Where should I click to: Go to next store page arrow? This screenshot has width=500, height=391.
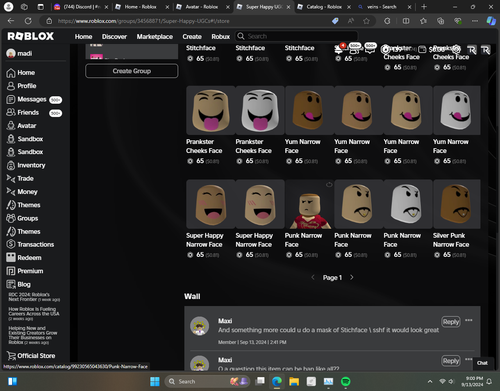click(351, 277)
